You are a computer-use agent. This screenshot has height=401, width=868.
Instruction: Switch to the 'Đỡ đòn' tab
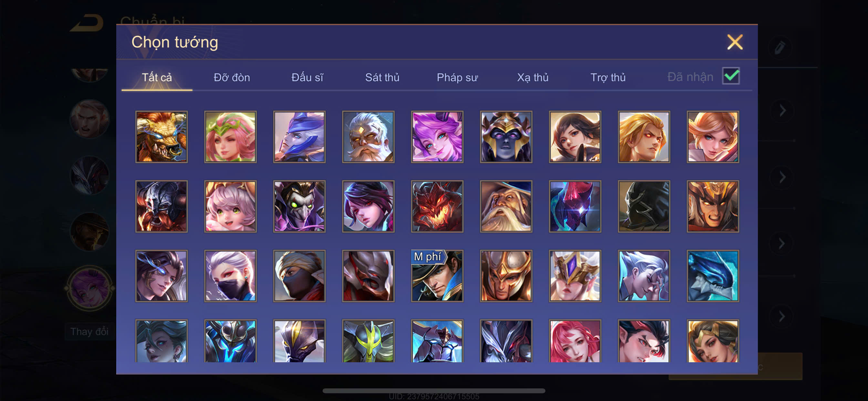[232, 77]
